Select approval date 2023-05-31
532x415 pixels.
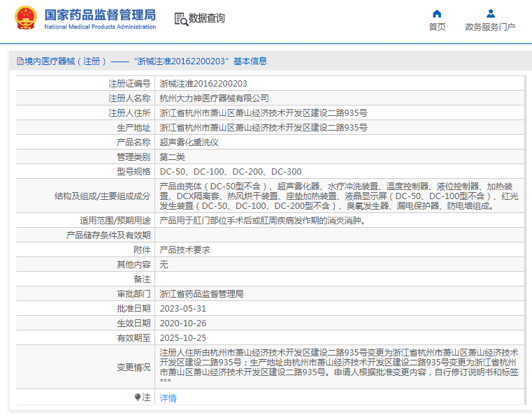click(183, 309)
